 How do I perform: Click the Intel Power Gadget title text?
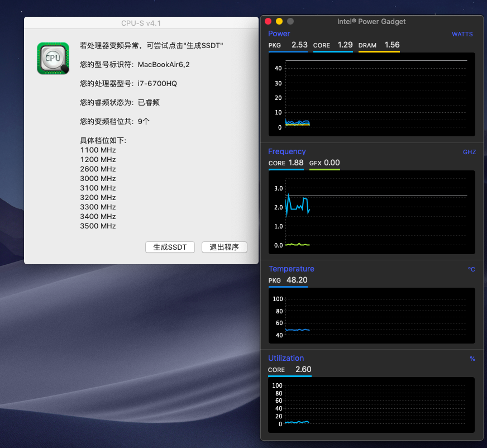pyautogui.click(x=371, y=21)
